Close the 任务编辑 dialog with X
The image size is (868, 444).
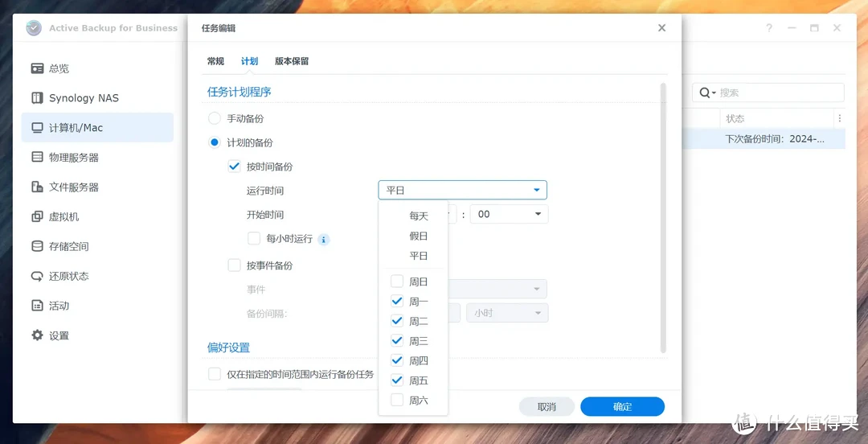coord(661,27)
